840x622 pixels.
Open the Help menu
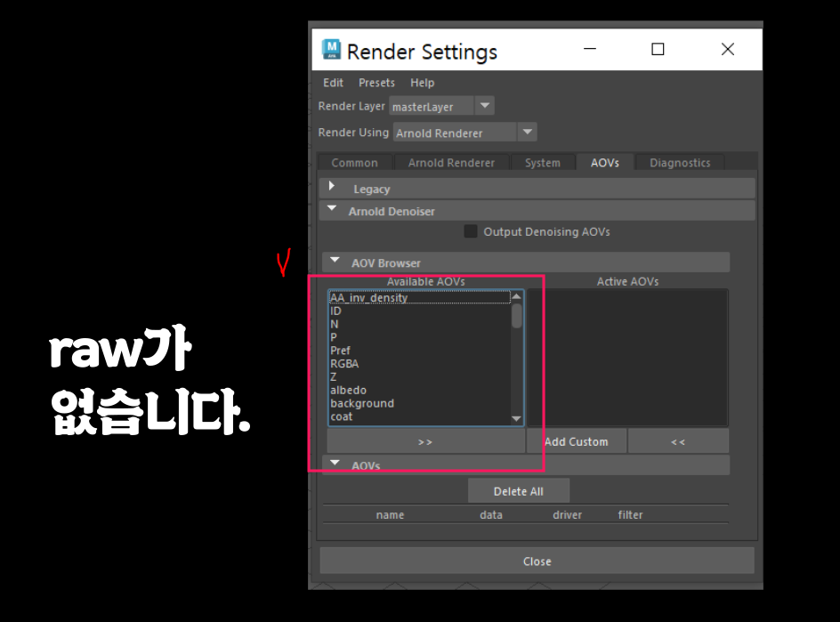point(422,83)
